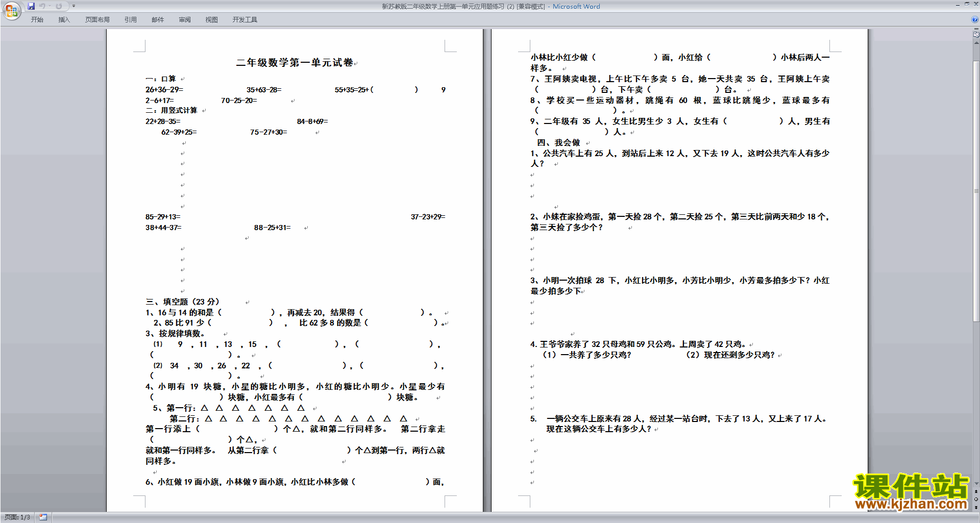
Task: Open the round Office button menu
Action: pos(11,10)
